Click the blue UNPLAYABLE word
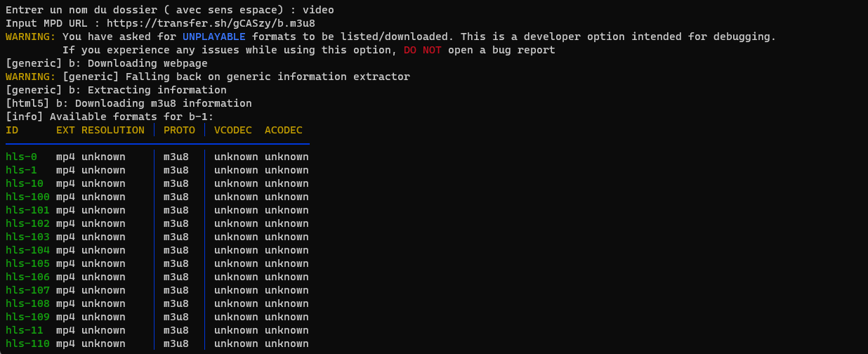The image size is (868, 354). tap(213, 37)
